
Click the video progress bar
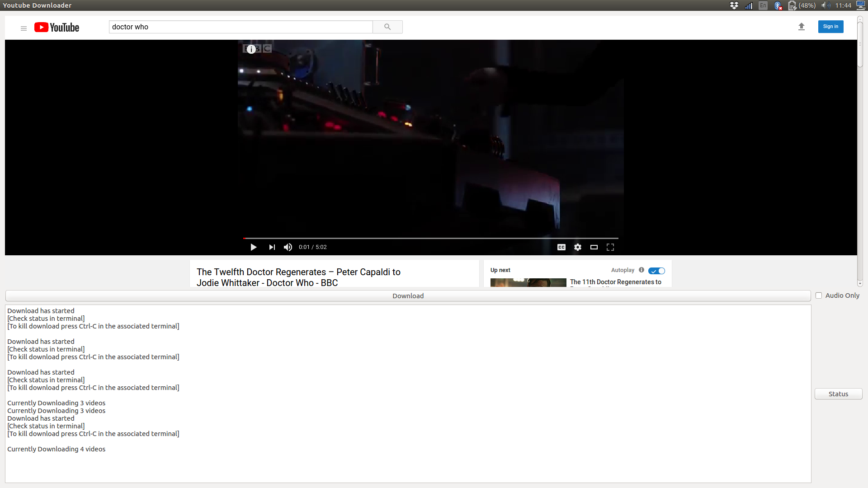[x=430, y=238]
